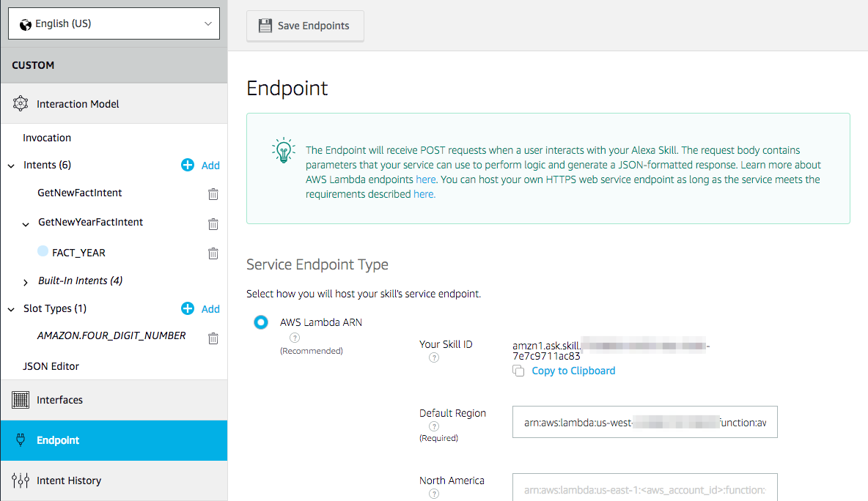
Task: Click the Save Endpoints floppy disk icon
Action: pyautogui.click(x=265, y=26)
